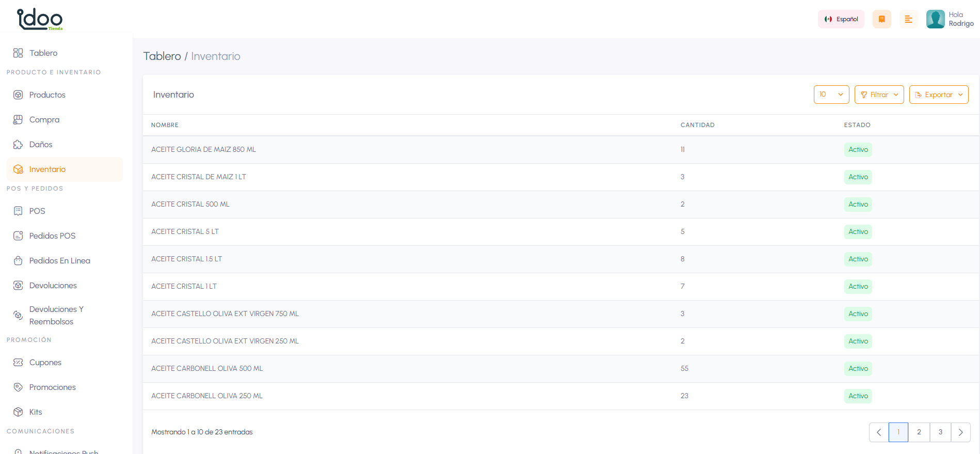
Task: Click the Kits box icon
Action: point(18,412)
